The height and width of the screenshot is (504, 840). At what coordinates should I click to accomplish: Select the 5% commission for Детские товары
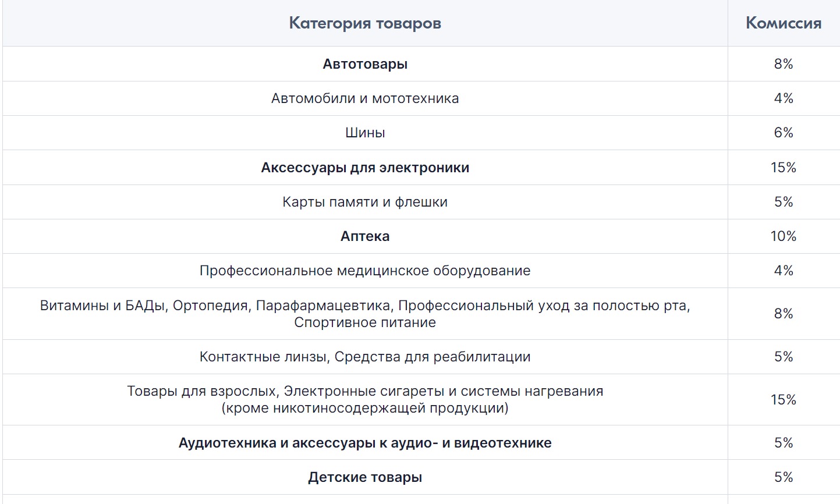click(784, 477)
